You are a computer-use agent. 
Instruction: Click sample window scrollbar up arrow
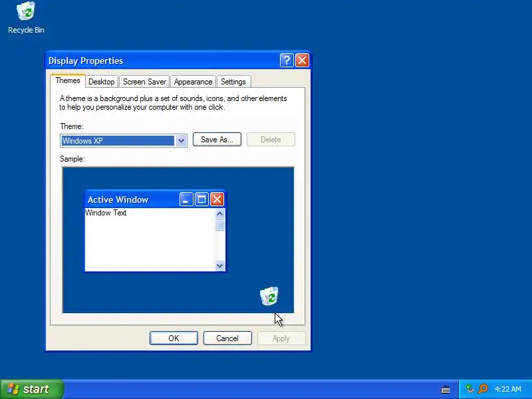tap(219, 214)
